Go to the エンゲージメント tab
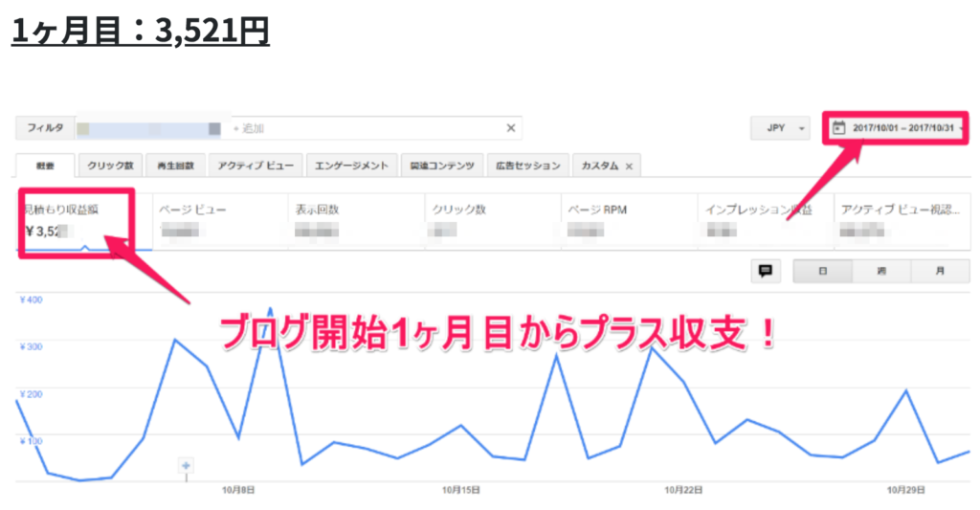980x510 pixels. [x=351, y=166]
